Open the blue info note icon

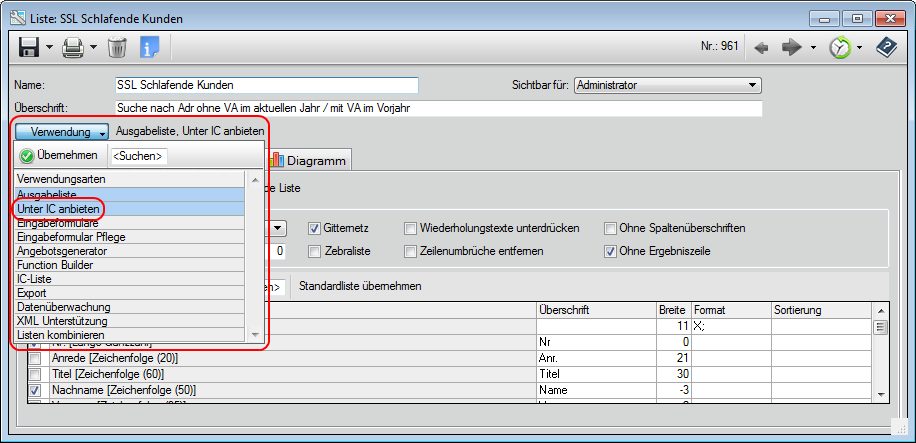click(x=150, y=47)
